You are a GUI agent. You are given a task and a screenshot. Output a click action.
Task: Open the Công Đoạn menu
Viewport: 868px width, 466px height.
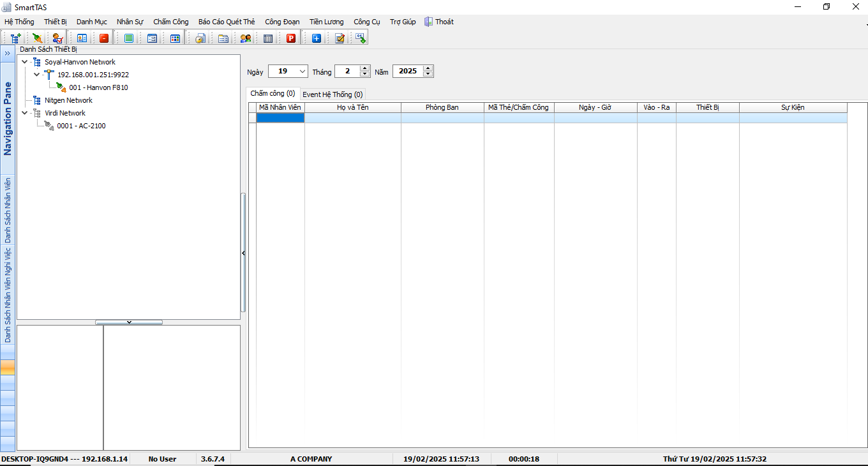(282, 22)
